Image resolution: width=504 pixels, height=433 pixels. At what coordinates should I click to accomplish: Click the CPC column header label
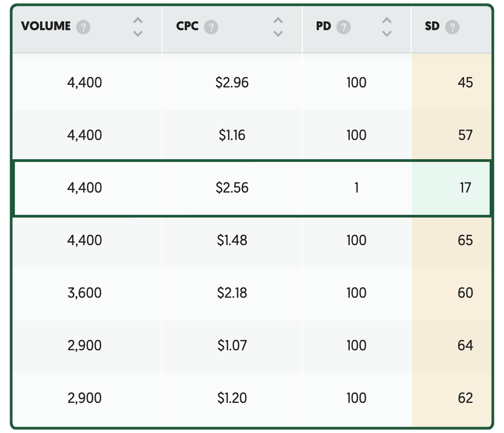point(187,27)
